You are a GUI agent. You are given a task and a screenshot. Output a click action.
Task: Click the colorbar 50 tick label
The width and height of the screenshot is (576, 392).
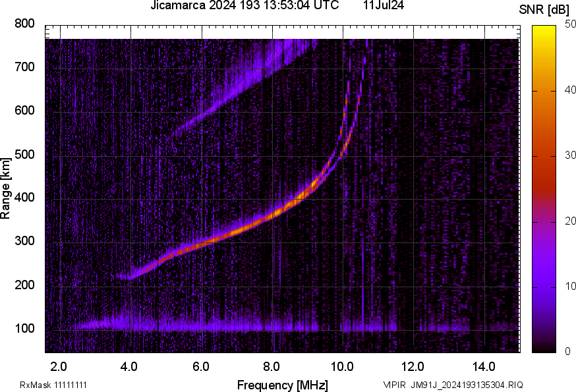pyautogui.click(x=570, y=24)
